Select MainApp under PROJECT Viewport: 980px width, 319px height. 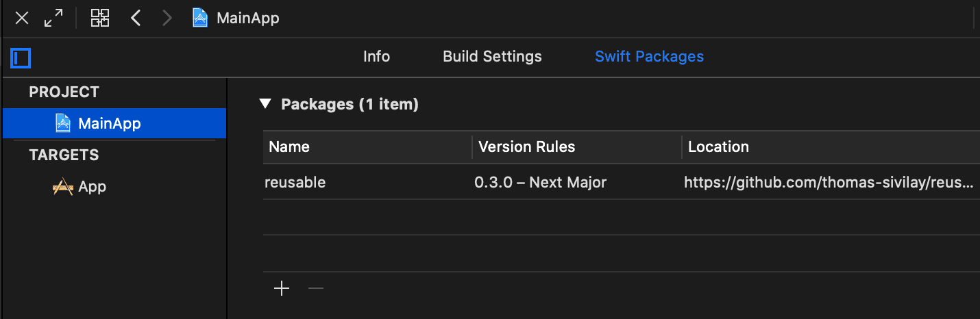point(114,123)
